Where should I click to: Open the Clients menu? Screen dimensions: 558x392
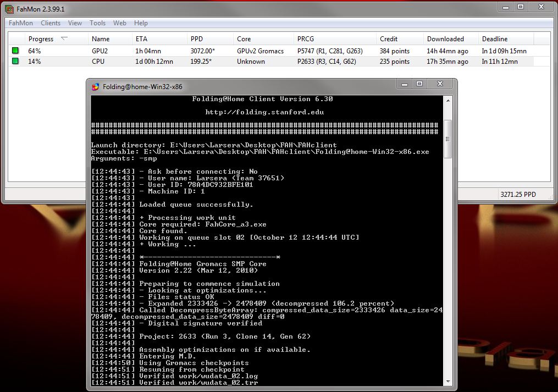(51, 23)
